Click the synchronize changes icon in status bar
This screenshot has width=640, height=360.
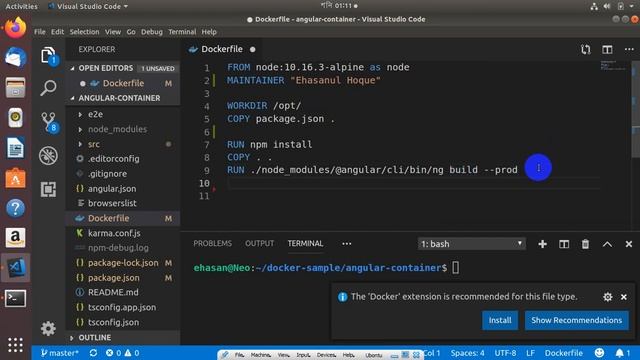(x=93, y=353)
